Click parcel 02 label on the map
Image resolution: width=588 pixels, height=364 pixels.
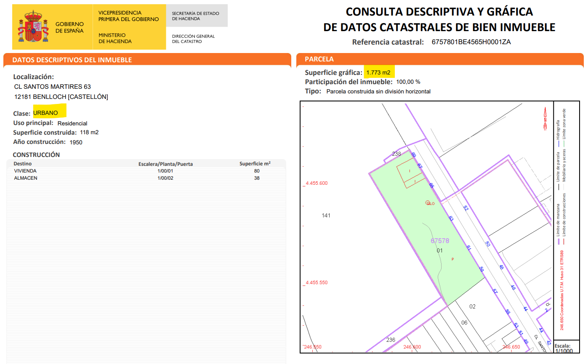coord(472,306)
